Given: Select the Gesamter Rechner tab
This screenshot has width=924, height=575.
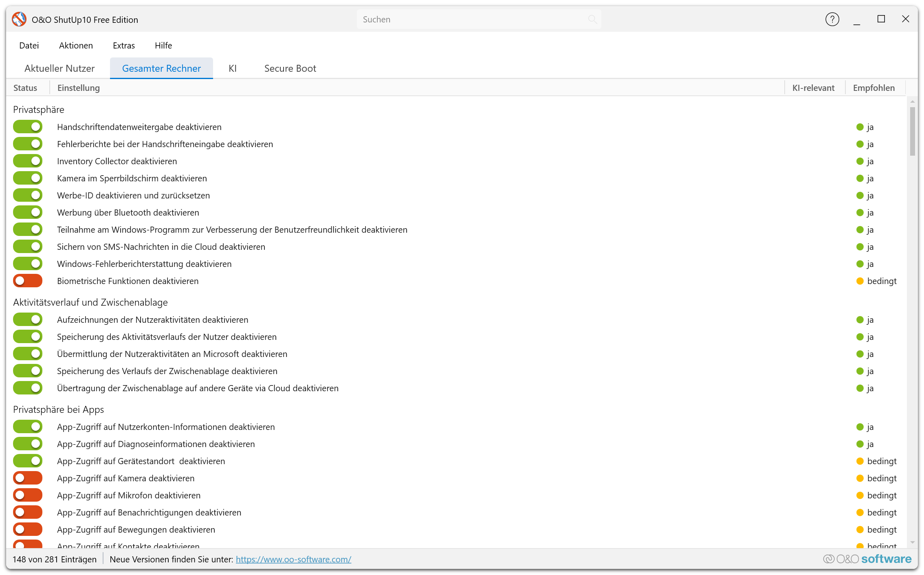Looking at the screenshot, I should (161, 68).
